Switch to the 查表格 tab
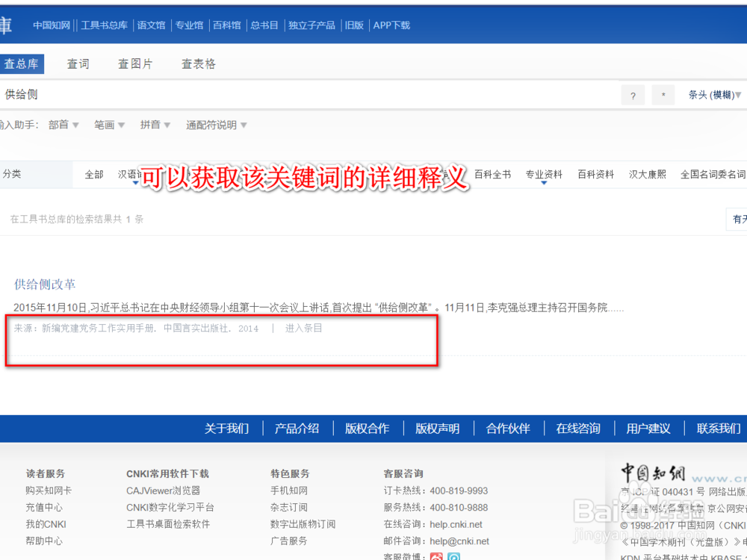The height and width of the screenshot is (560, 747). coord(199,63)
